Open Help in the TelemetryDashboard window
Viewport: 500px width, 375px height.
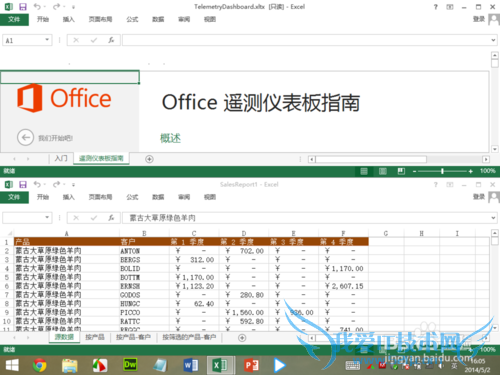435,7
